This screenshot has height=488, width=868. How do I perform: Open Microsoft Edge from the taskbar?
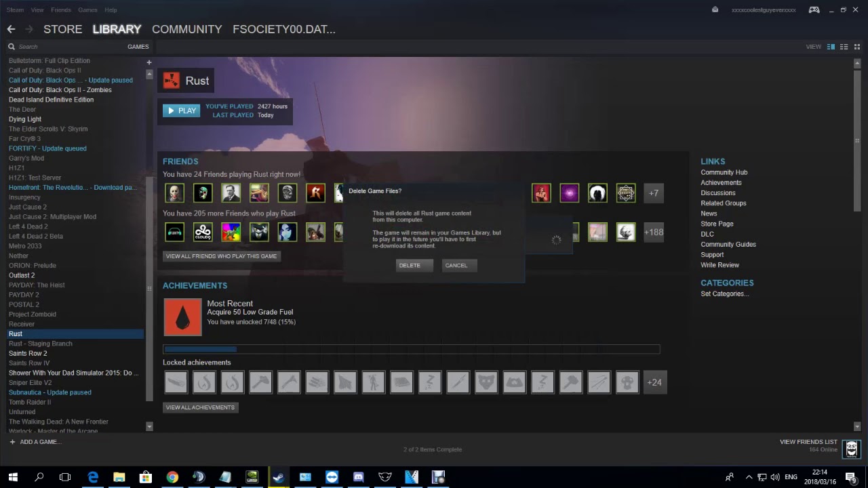click(93, 477)
